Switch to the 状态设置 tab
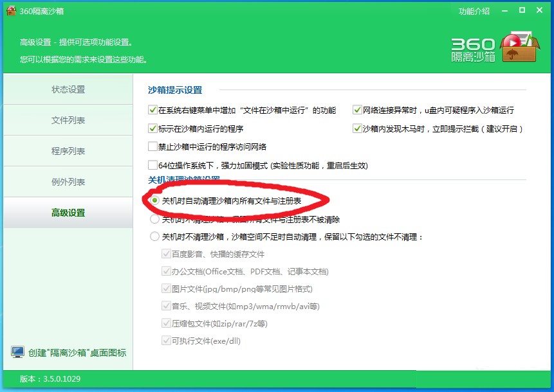 click(68, 89)
